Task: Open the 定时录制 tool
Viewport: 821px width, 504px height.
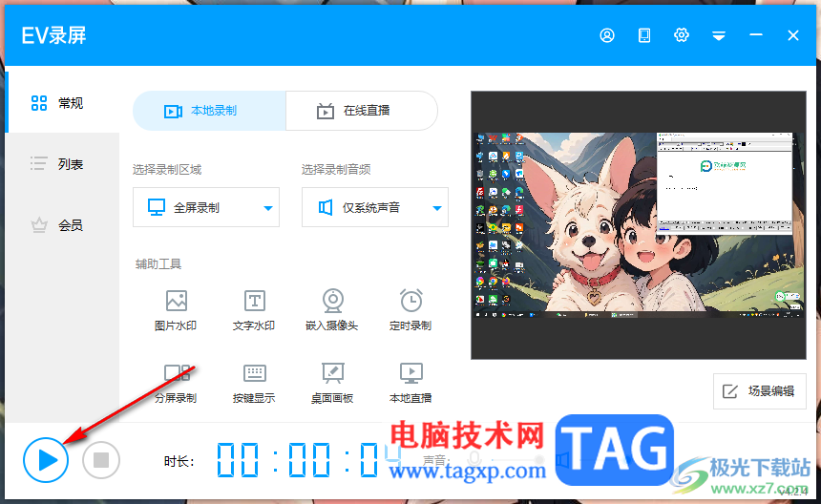Action: pos(410,310)
